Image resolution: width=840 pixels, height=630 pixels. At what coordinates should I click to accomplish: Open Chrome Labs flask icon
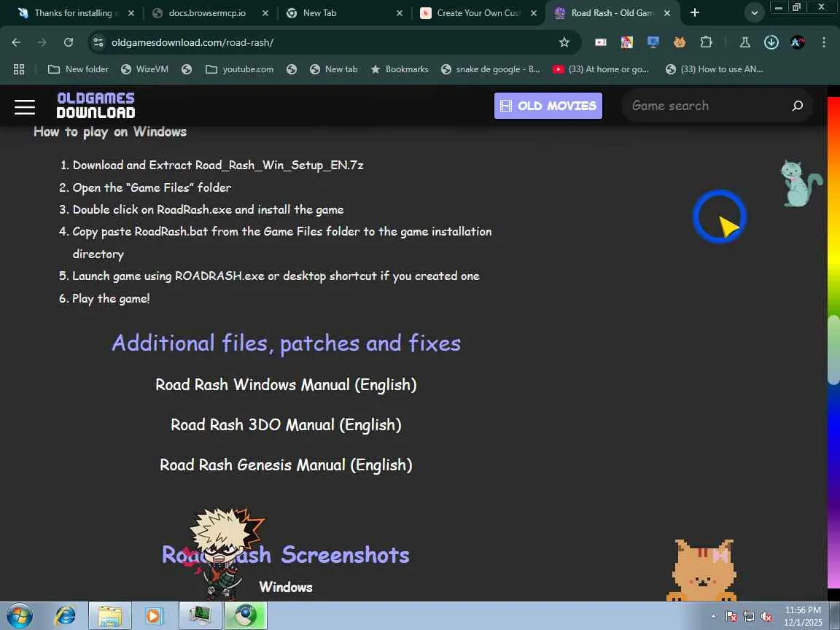coord(744,42)
